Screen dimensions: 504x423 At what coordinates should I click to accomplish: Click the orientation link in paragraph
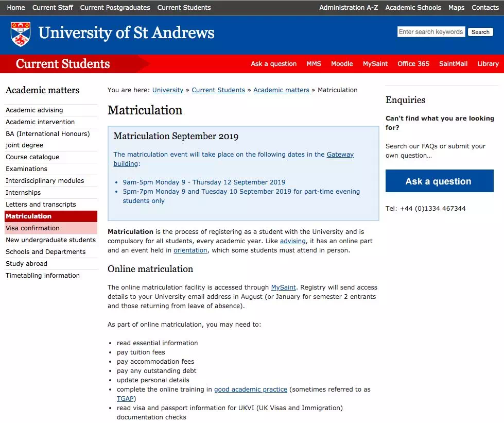click(x=190, y=250)
